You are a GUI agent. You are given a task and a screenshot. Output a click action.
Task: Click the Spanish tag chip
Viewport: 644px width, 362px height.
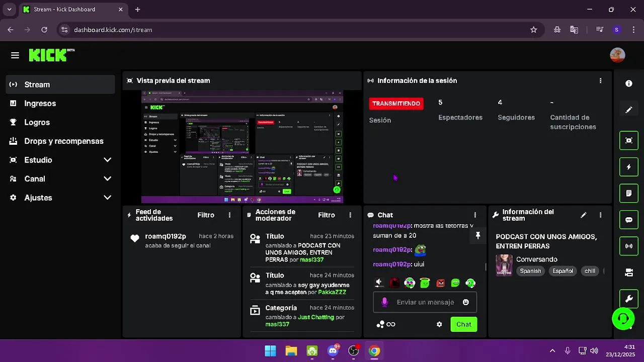point(530,271)
